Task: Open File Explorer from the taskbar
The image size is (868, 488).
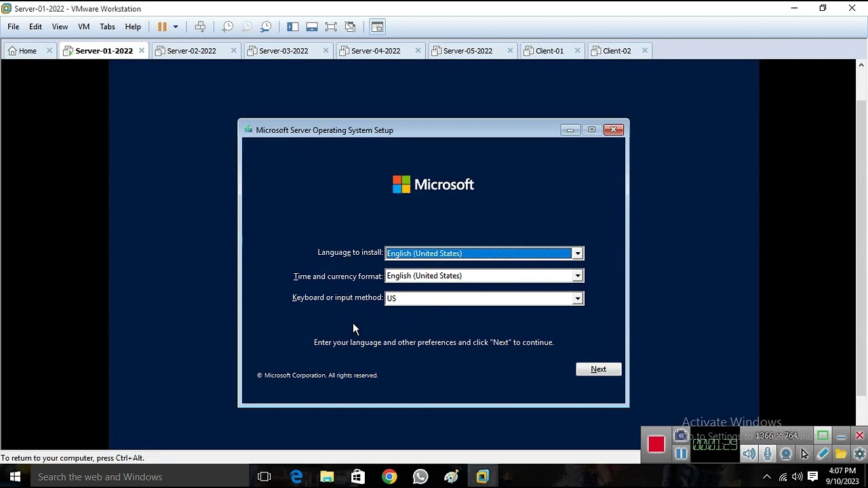Action: (x=327, y=477)
